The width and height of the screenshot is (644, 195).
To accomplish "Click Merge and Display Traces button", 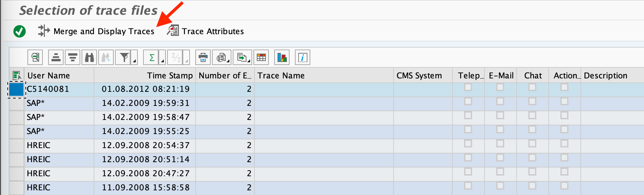I will point(96,31).
